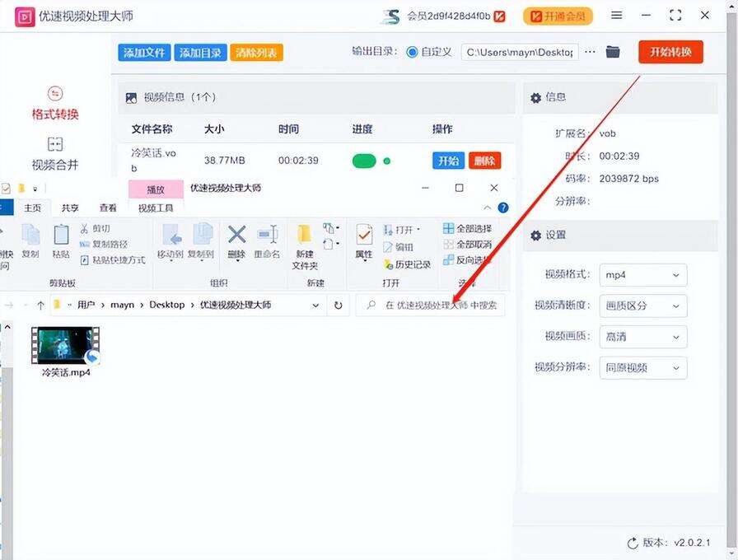Click 新建文件夹 new folder in Explorer ribbon
738x560 pixels.
coord(305,247)
